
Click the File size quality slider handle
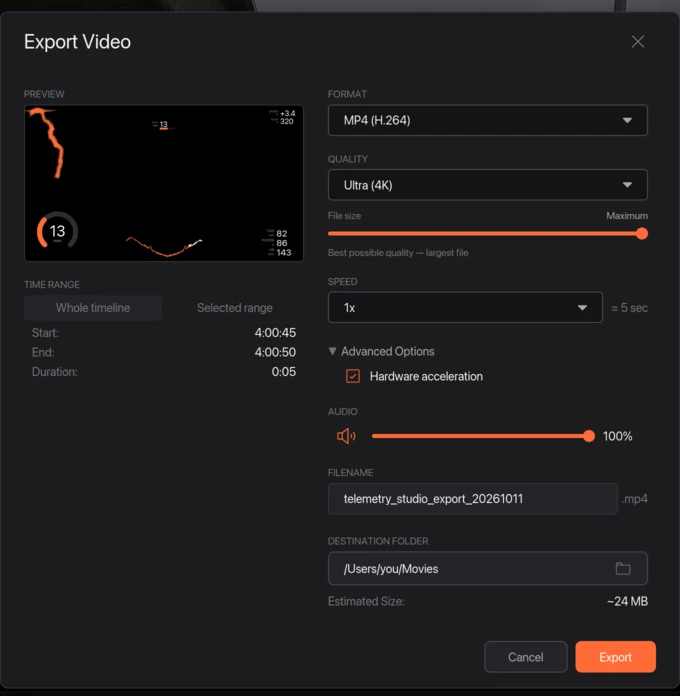click(x=641, y=233)
